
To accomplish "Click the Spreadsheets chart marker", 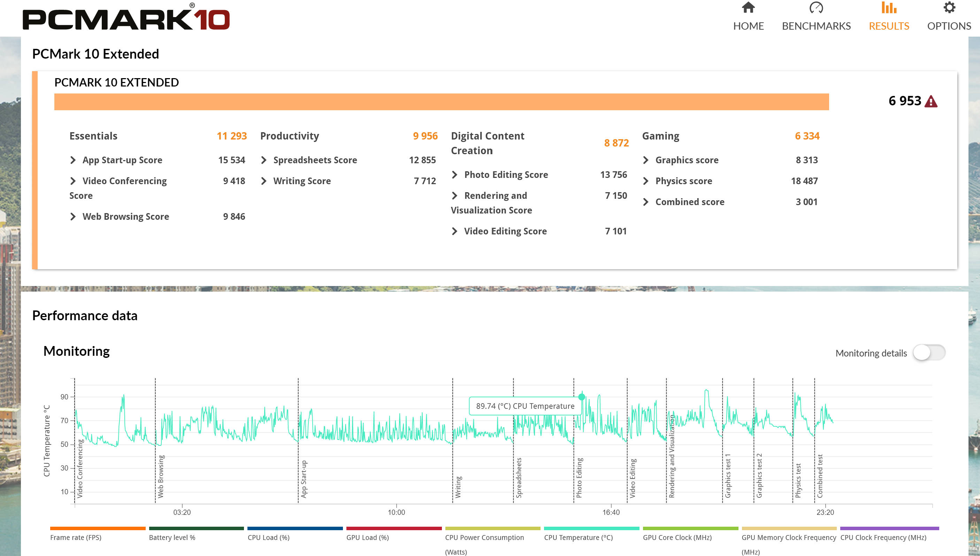I will (x=519, y=478).
